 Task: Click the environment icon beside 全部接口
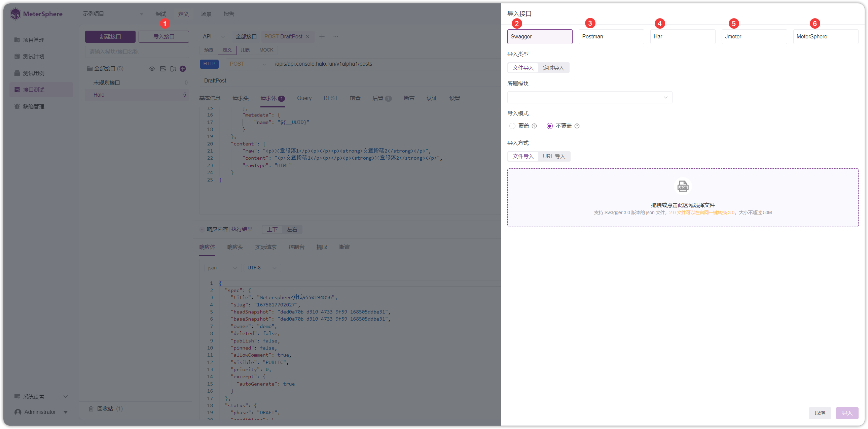[x=163, y=69]
